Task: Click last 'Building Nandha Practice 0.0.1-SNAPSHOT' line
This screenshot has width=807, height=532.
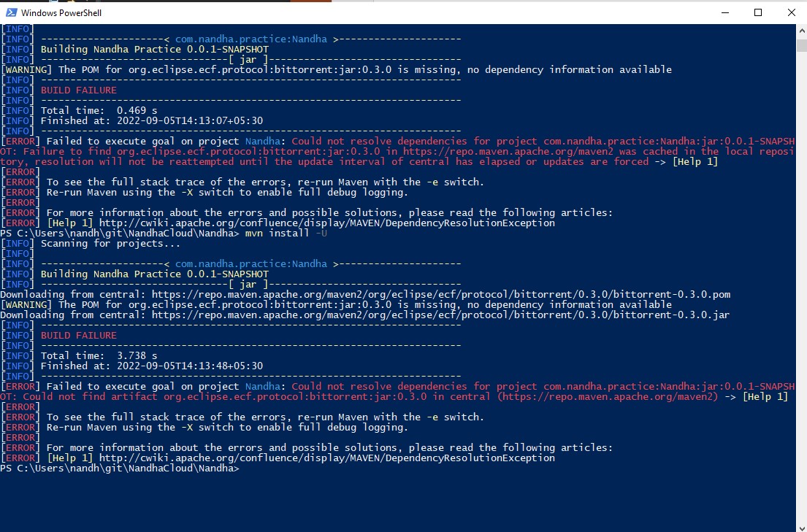Action: (154, 274)
